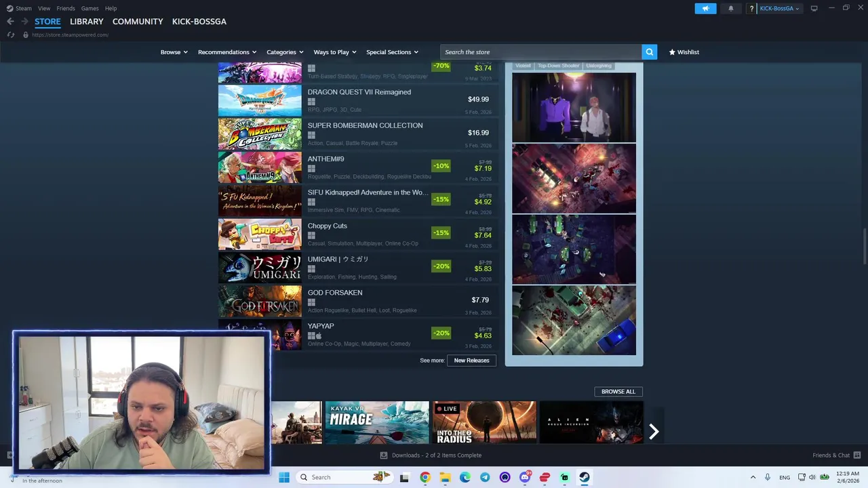Click the Wishlist star link

tap(684, 52)
